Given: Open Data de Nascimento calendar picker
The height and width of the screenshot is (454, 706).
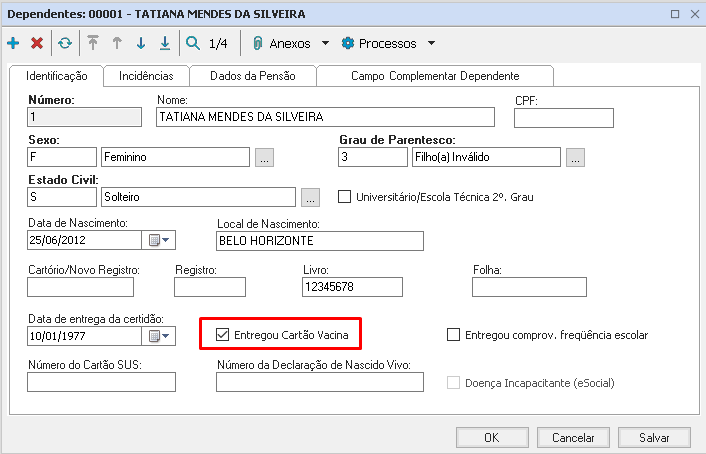Looking at the screenshot, I should 158,240.
